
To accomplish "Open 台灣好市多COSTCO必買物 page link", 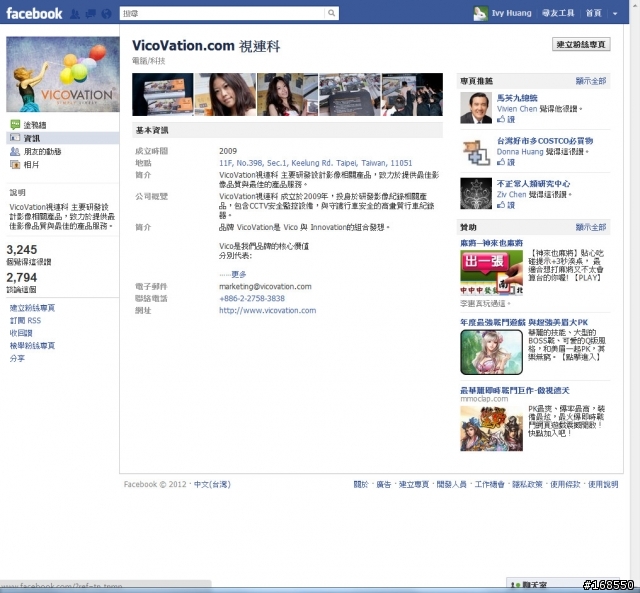I will coord(545,141).
